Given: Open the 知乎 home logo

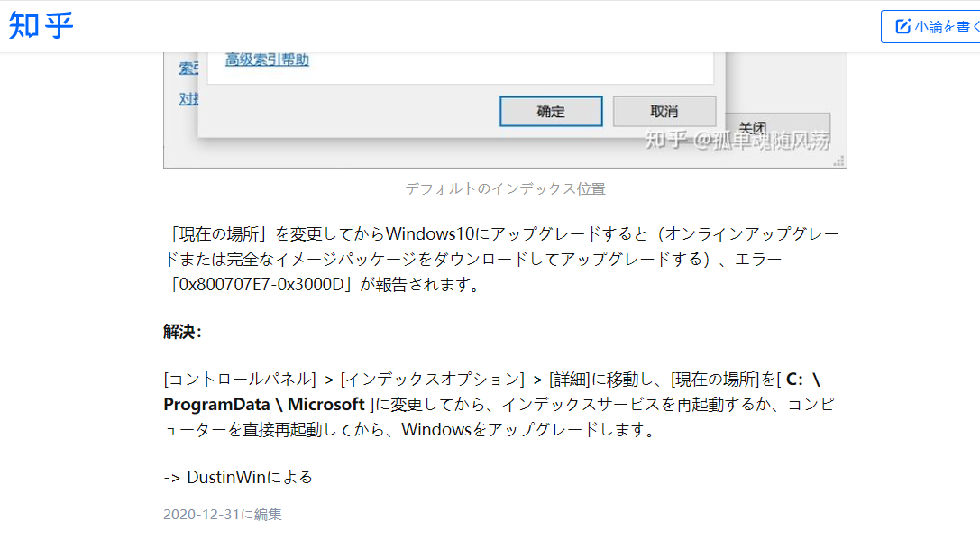Looking at the screenshot, I should click(x=41, y=25).
